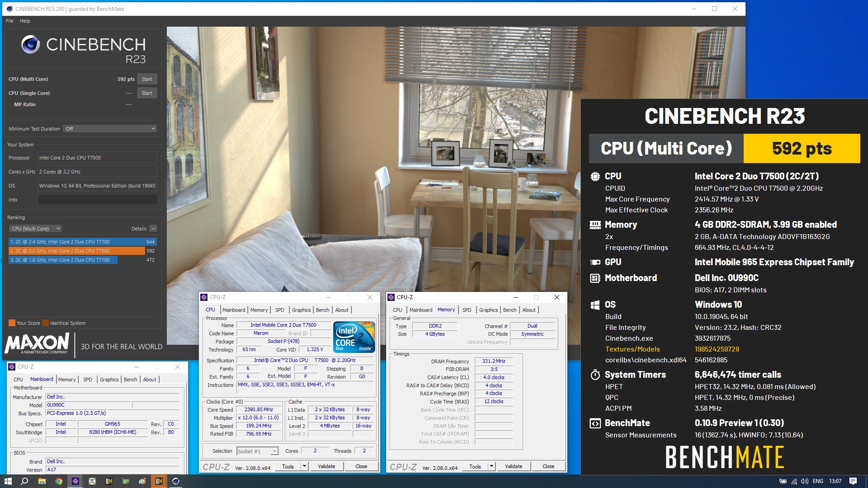Click Validate in CPU-Z Memory window
The height and width of the screenshot is (488, 868).
click(x=514, y=467)
